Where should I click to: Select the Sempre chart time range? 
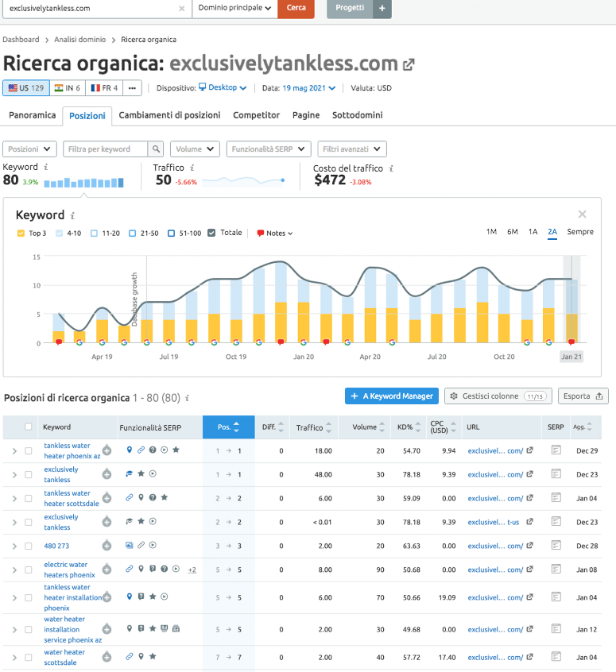[580, 232]
